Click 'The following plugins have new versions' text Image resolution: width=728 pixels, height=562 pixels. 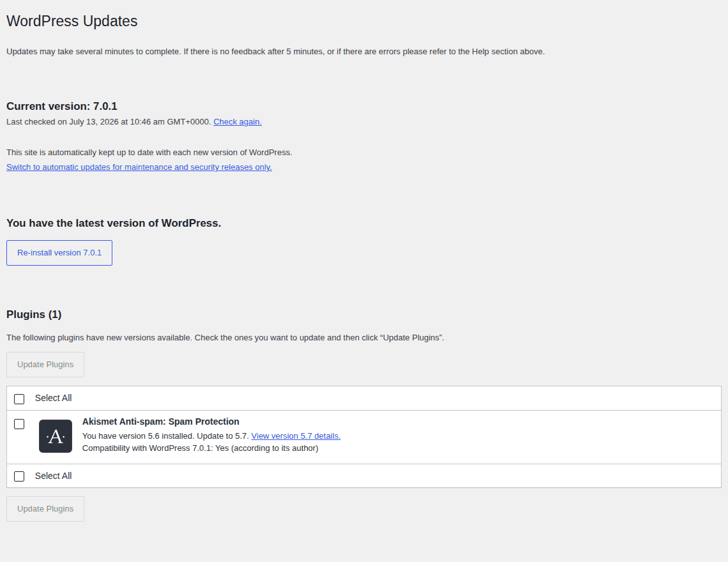tap(225, 338)
